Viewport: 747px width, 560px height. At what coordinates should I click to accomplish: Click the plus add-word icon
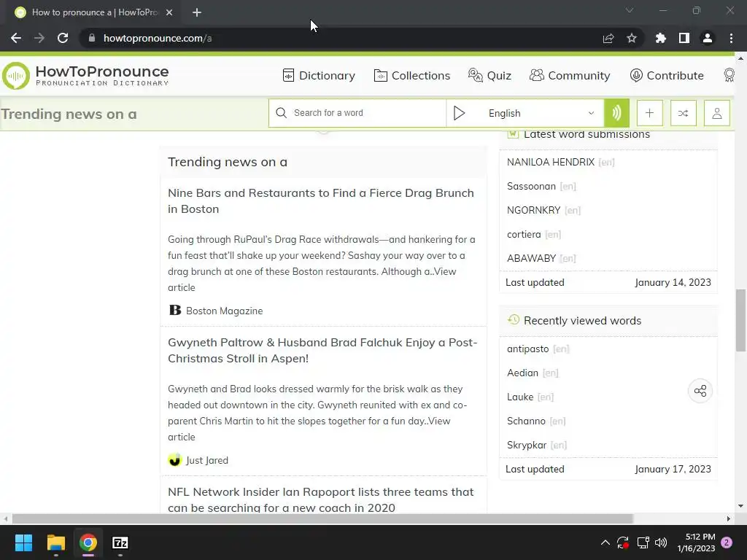(x=649, y=113)
